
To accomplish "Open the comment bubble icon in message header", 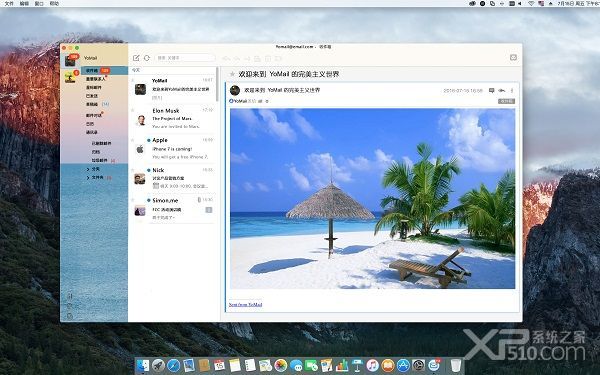I will [x=491, y=91].
